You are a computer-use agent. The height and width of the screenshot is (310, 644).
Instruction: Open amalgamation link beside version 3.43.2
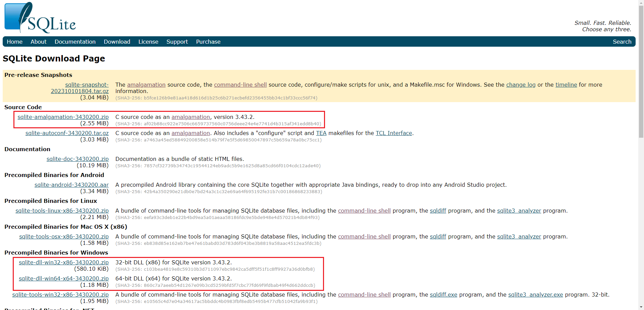pos(191,117)
